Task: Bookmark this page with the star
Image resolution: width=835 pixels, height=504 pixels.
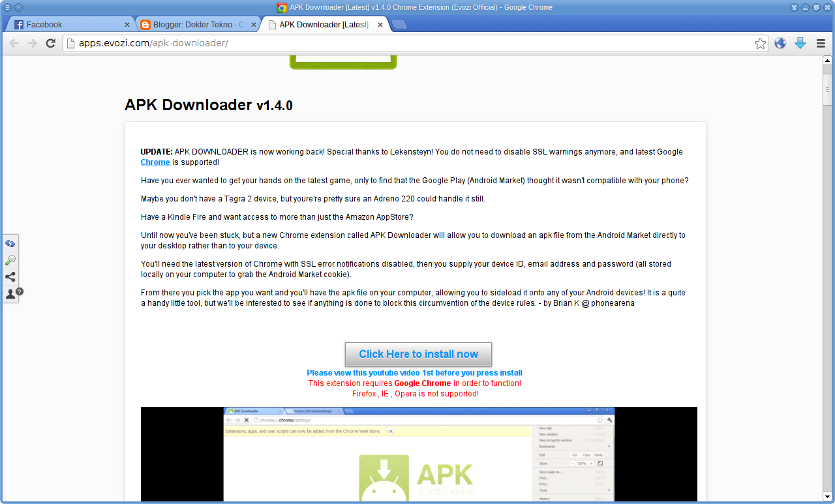Action: [760, 44]
